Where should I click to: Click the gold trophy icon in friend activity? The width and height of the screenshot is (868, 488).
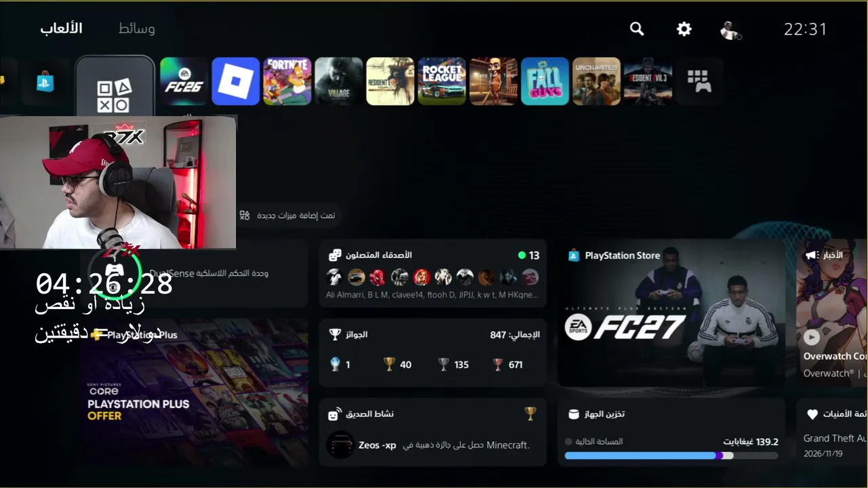pos(530,413)
